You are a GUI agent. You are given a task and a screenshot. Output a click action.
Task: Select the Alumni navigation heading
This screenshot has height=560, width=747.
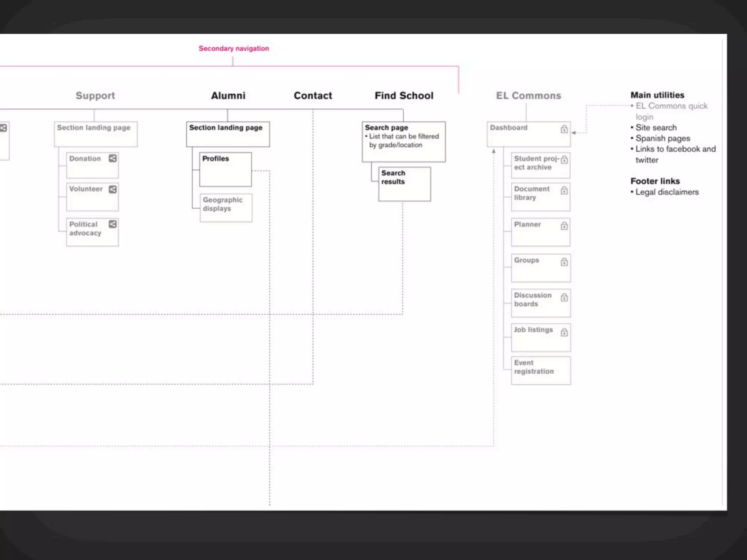228,96
